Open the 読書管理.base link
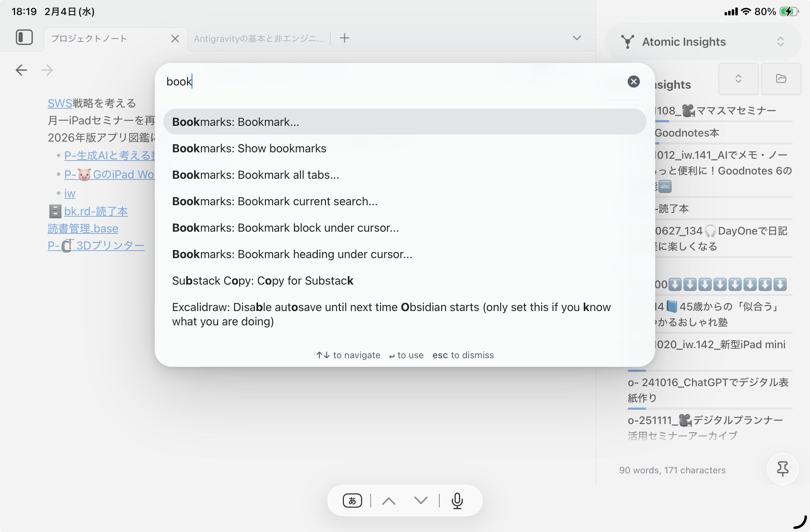This screenshot has width=810, height=532. pyautogui.click(x=83, y=228)
